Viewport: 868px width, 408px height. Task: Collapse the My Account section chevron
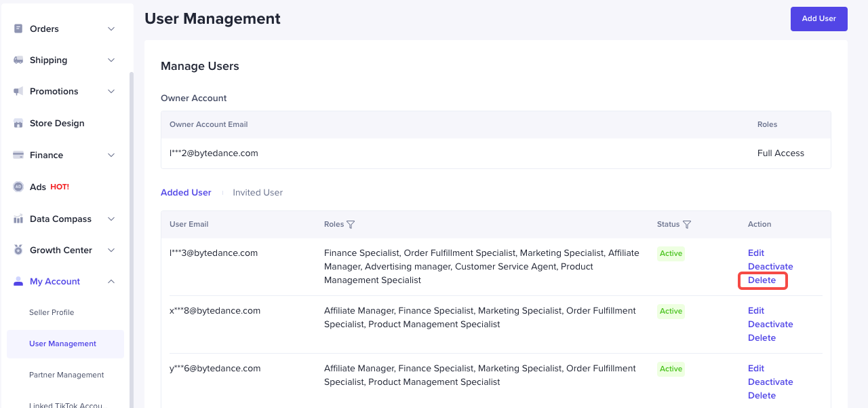tap(111, 282)
